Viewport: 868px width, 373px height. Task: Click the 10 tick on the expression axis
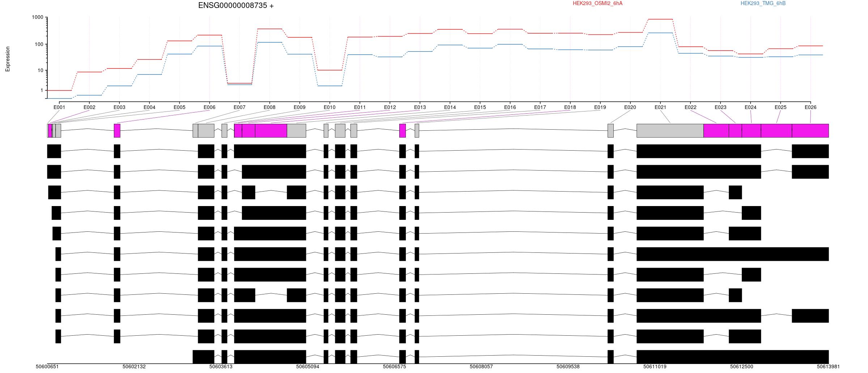click(41, 70)
